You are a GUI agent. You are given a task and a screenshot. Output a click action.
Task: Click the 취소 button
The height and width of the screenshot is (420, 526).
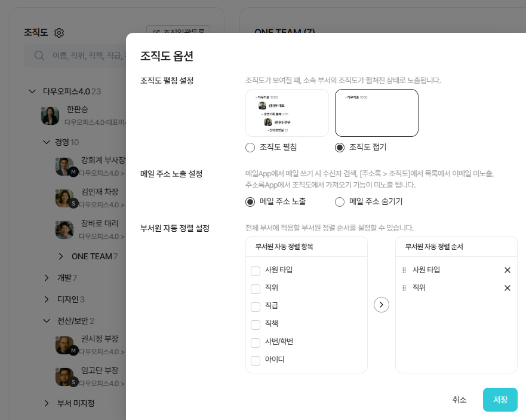(x=459, y=400)
